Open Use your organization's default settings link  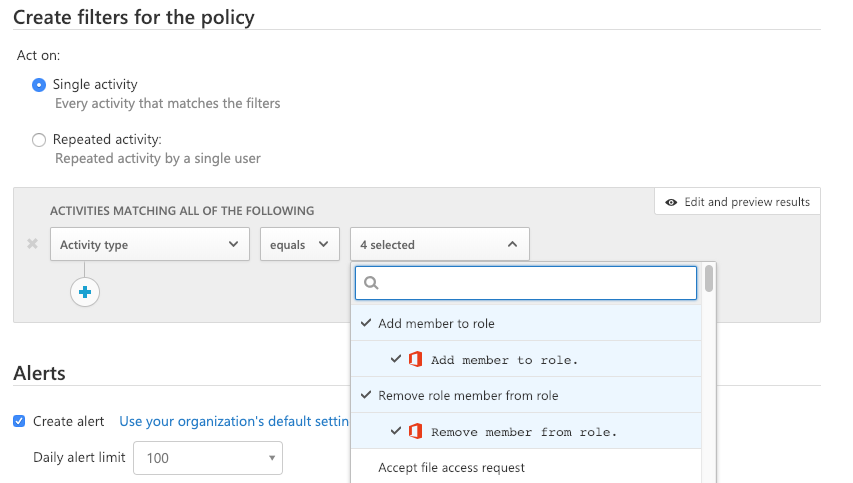(234, 422)
